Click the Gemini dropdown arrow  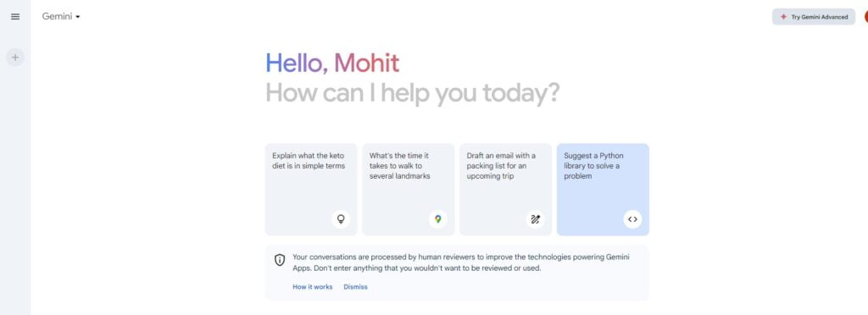click(77, 17)
